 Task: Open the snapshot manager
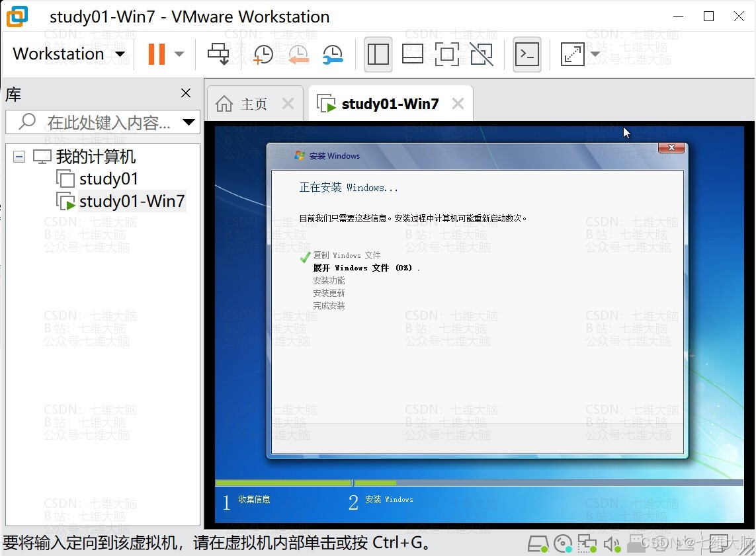click(x=333, y=54)
